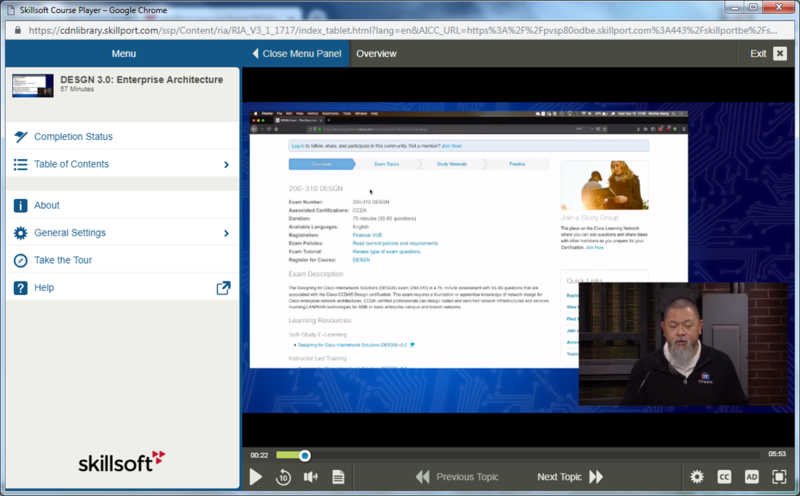Click the Help question mark icon
800x496 pixels.
pos(20,288)
